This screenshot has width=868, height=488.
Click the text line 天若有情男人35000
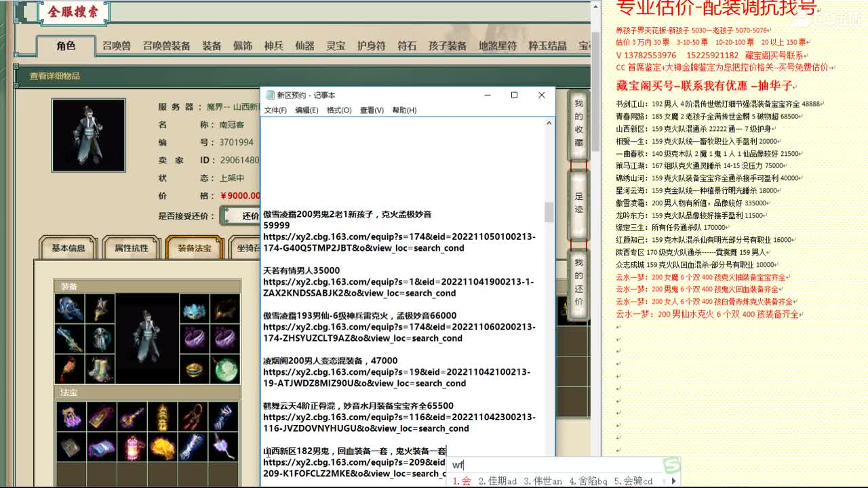click(x=301, y=270)
